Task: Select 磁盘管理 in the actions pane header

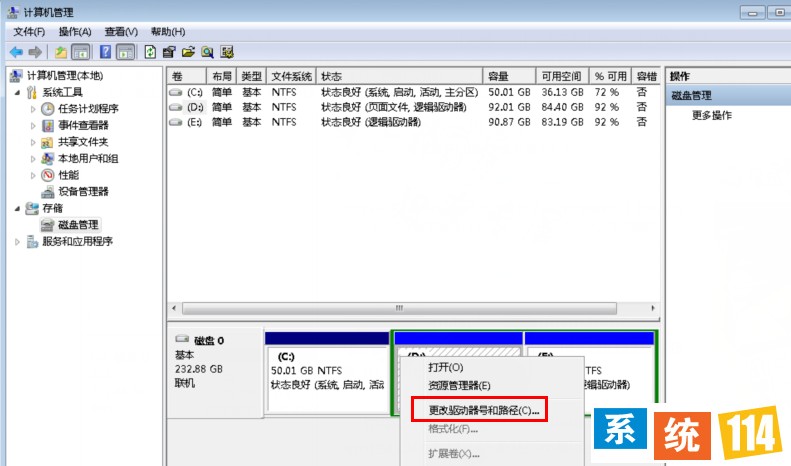Action: (x=691, y=95)
